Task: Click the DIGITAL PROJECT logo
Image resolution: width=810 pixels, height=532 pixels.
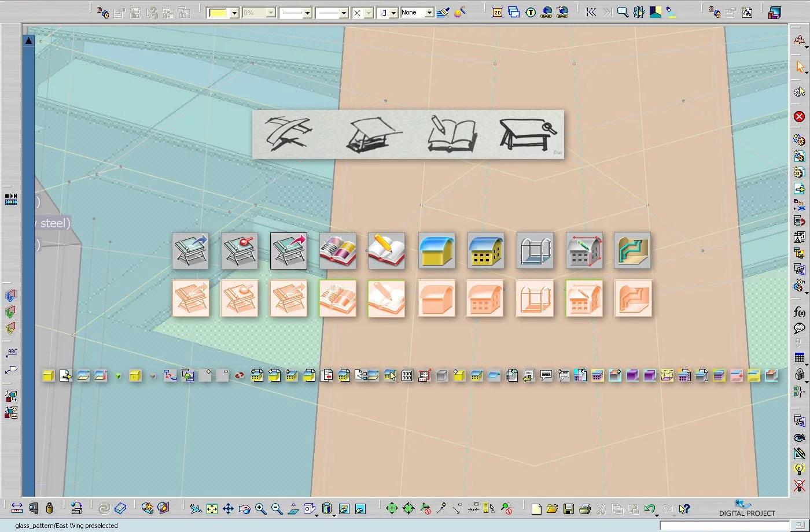Action: (747, 508)
